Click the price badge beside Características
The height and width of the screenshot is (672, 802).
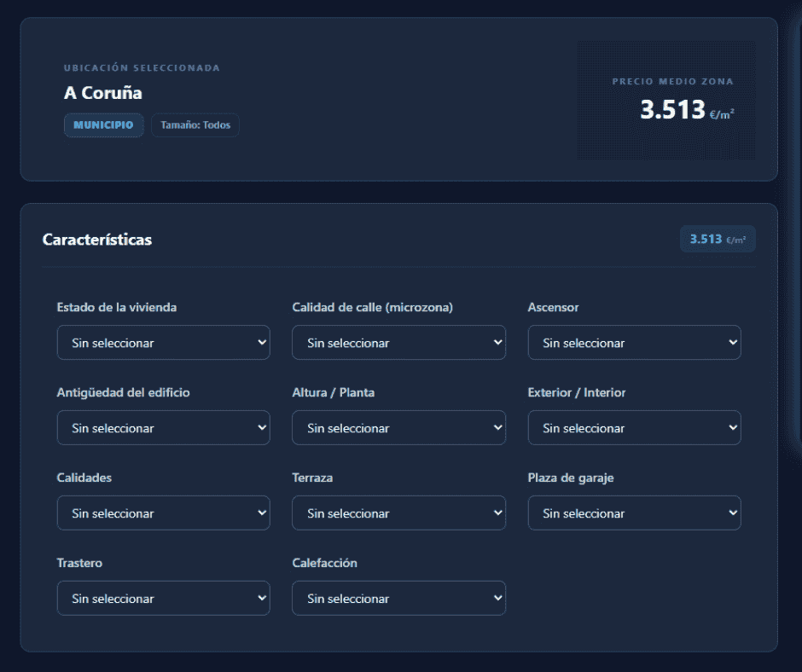pos(717,240)
